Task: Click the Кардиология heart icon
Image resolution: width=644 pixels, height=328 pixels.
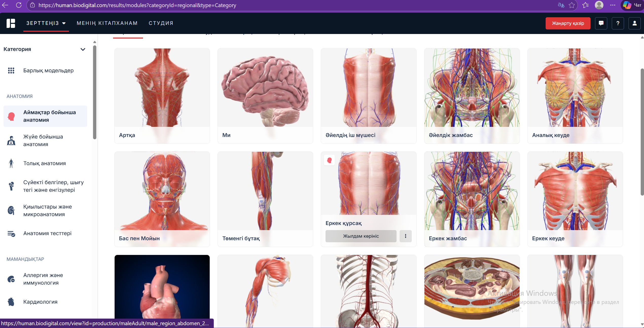Action: 11,302
